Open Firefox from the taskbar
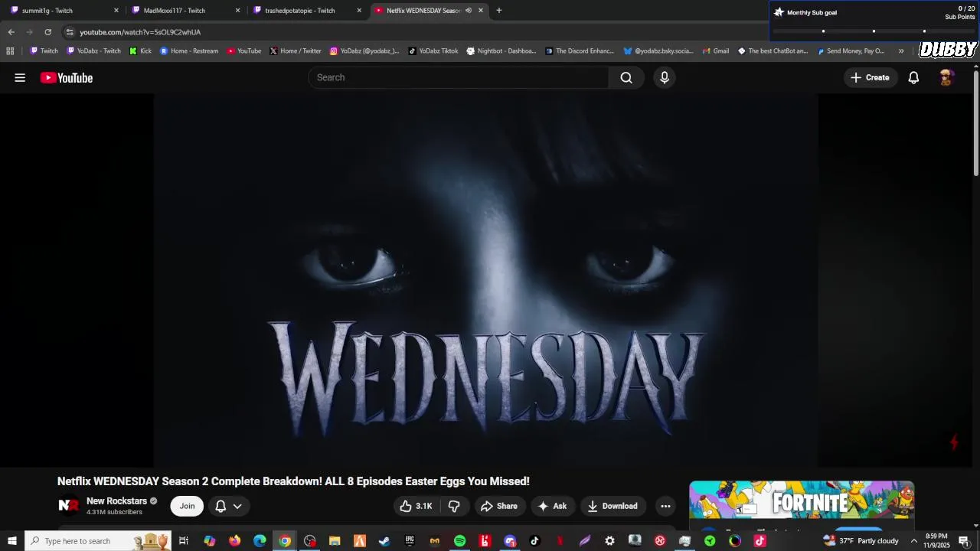This screenshot has height=551, width=980. pyautogui.click(x=234, y=541)
